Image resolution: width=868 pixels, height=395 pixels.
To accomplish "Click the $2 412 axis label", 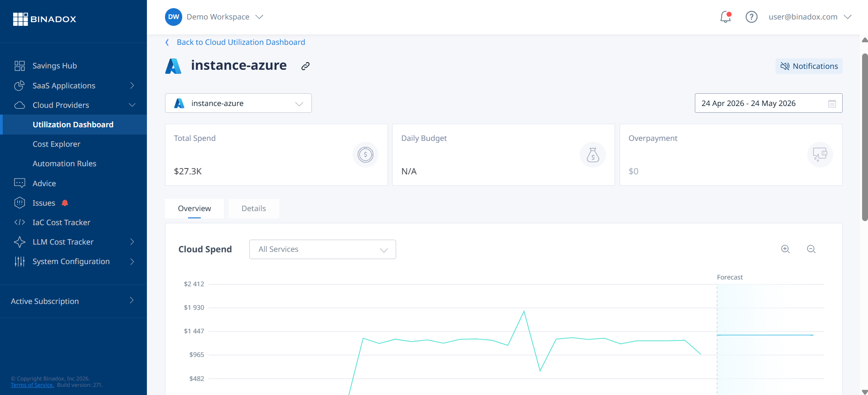I will click(x=194, y=284).
